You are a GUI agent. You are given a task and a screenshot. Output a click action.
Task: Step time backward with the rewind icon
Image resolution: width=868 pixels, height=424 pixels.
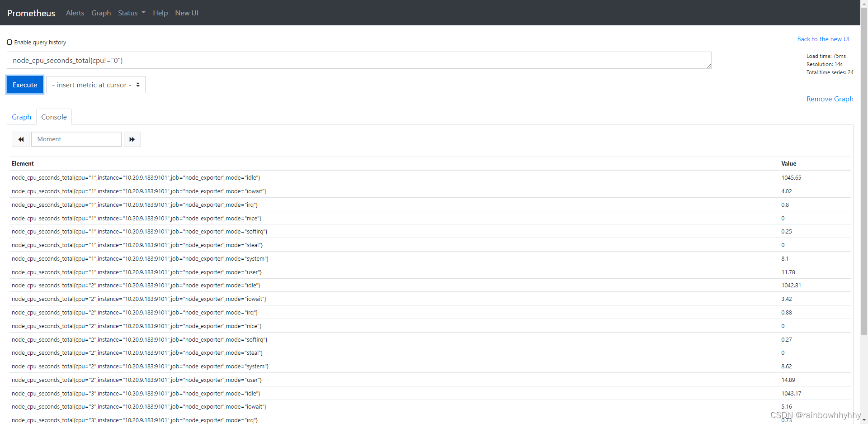(21, 139)
